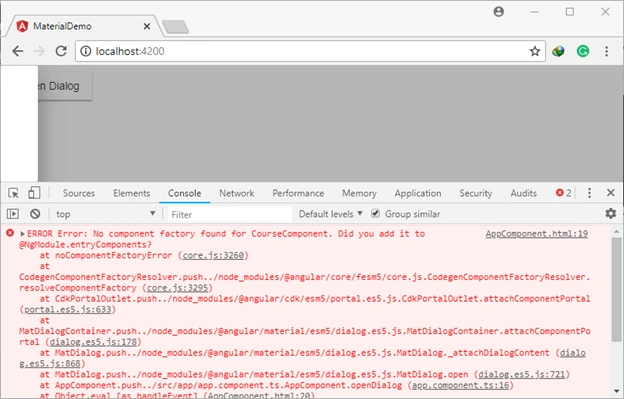Click the console Filter input field

click(x=230, y=214)
